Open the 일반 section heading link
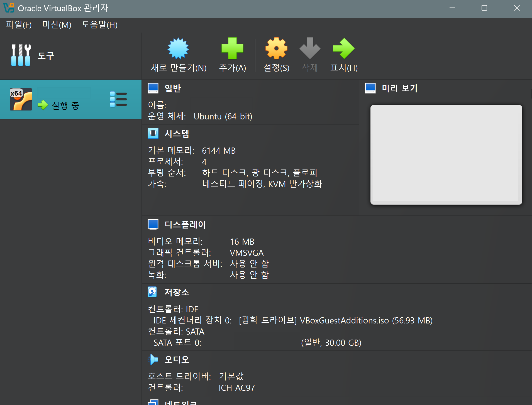 coord(173,88)
